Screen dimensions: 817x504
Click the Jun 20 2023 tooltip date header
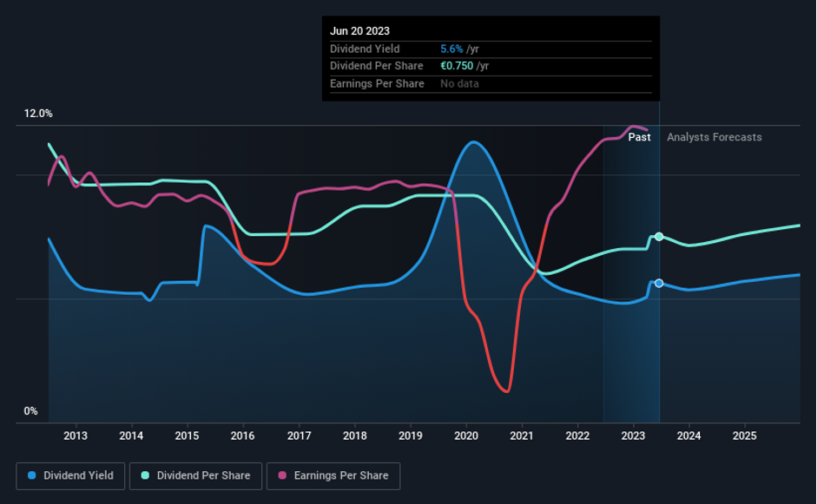coord(359,31)
